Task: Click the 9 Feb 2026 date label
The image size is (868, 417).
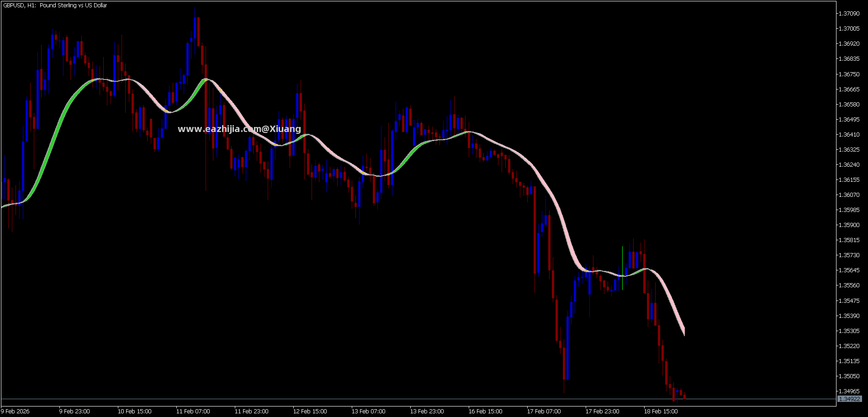Action: click(15, 412)
